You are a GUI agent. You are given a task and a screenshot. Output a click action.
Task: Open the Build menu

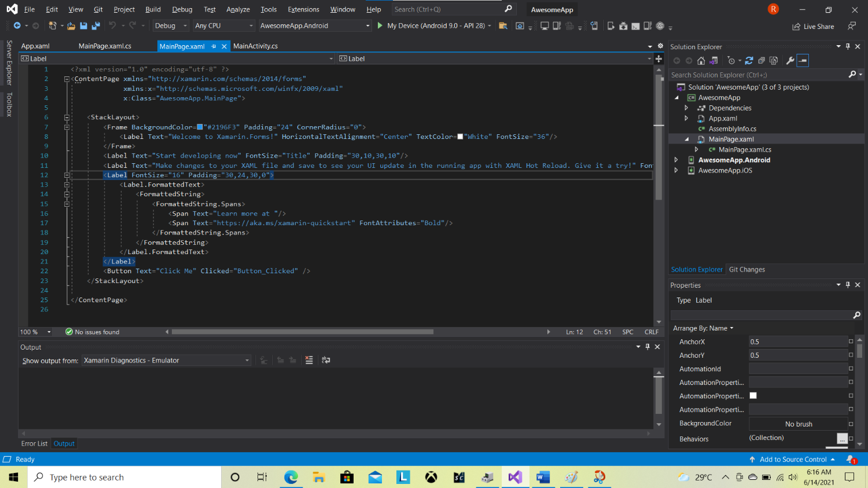tap(153, 9)
